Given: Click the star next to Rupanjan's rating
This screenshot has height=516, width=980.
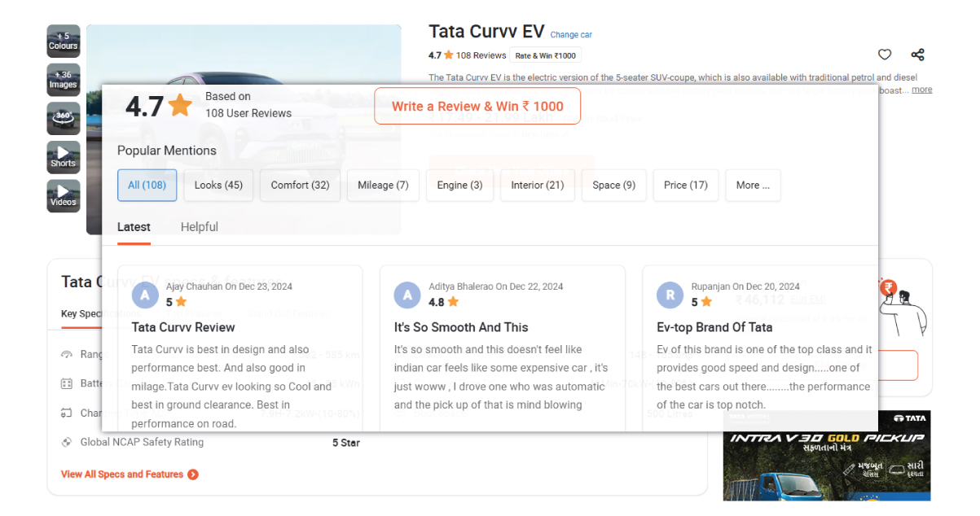Looking at the screenshot, I should click(x=706, y=302).
